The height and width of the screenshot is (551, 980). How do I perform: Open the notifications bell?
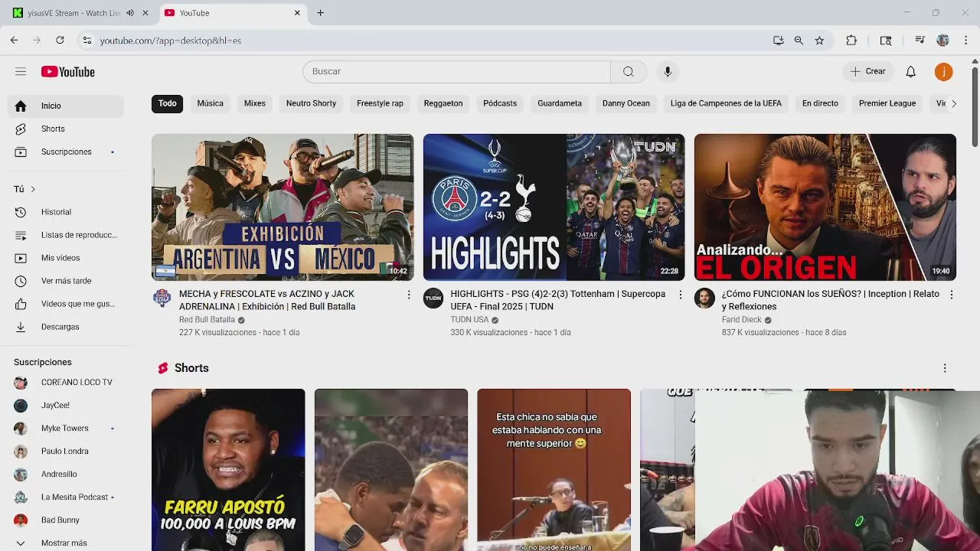coord(910,71)
